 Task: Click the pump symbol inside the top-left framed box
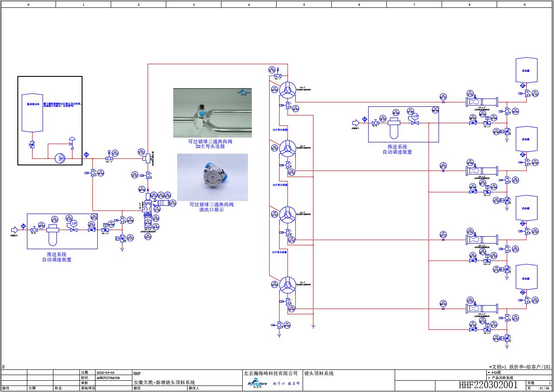[60, 158]
